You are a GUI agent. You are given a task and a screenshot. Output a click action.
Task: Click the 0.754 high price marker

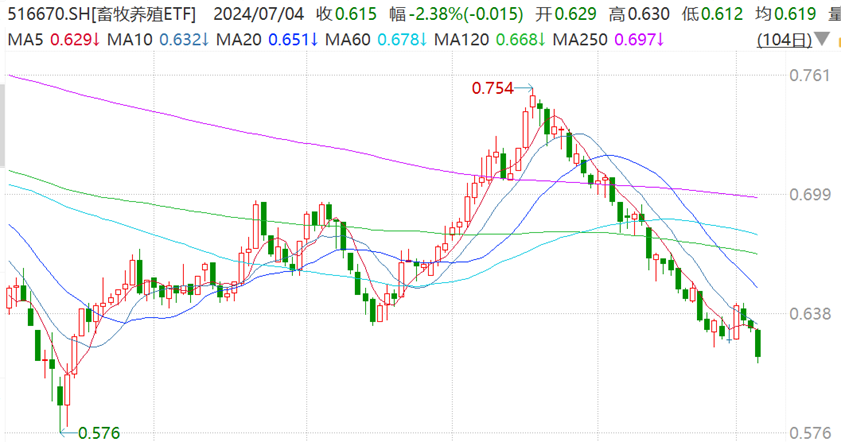tap(492, 89)
